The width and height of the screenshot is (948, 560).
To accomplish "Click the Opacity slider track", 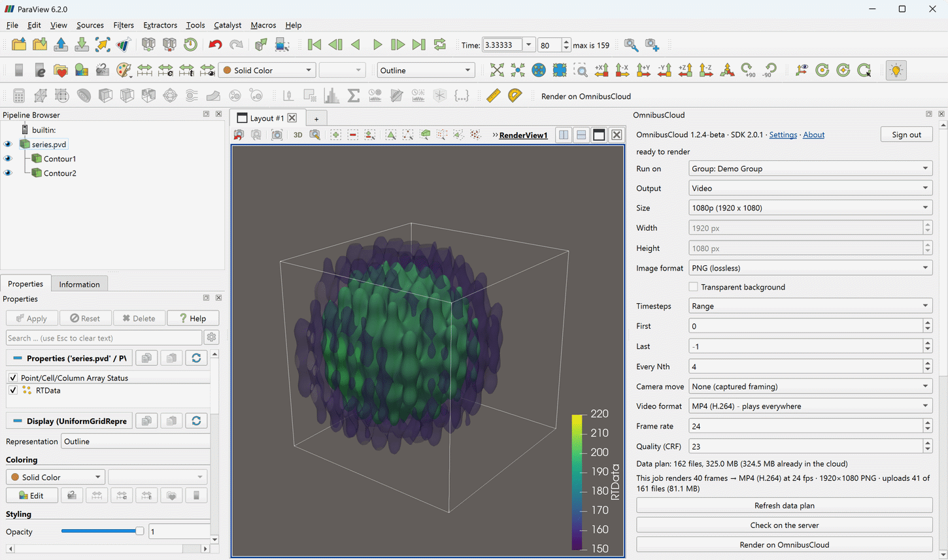I will (x=102, y=531).
